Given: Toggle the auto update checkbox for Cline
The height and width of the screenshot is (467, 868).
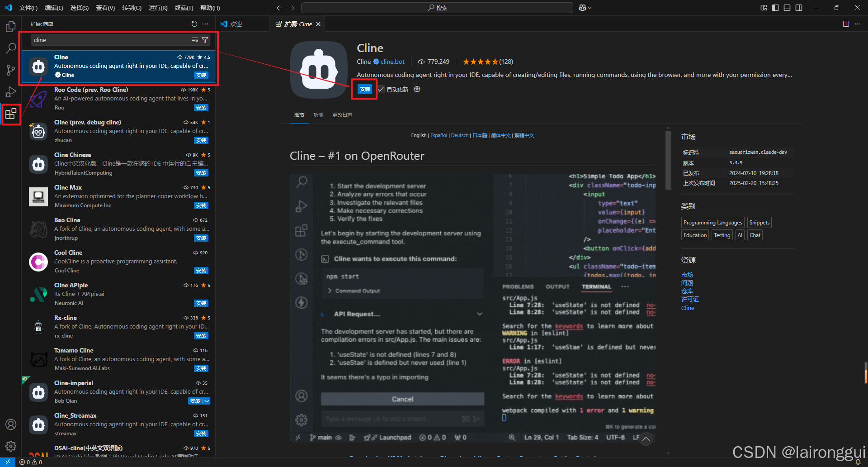Looking at the screenshot, I should coord(381,89).
